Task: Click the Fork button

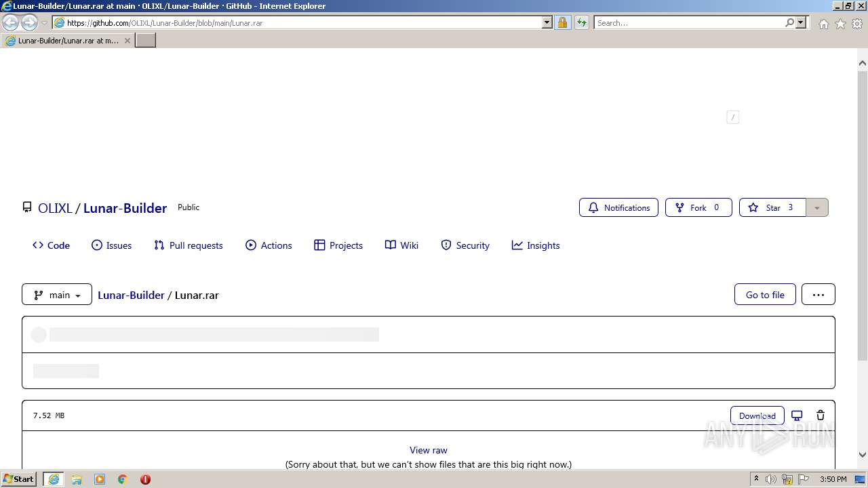Action: pos(698,207)
